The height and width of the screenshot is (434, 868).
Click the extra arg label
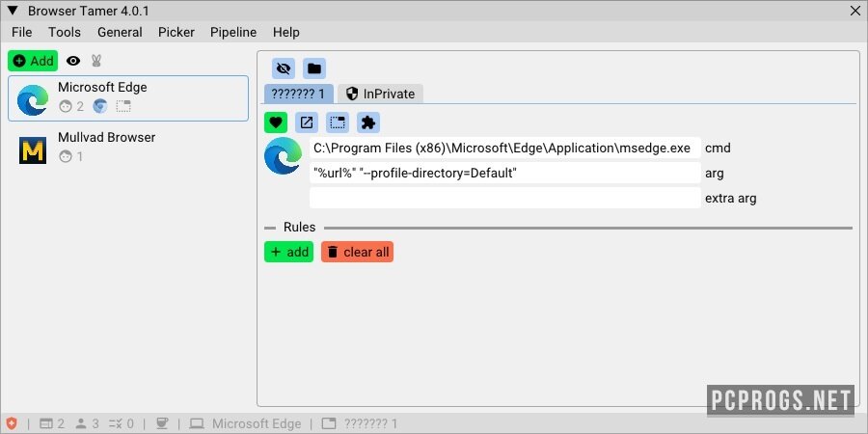pos(731,198)
